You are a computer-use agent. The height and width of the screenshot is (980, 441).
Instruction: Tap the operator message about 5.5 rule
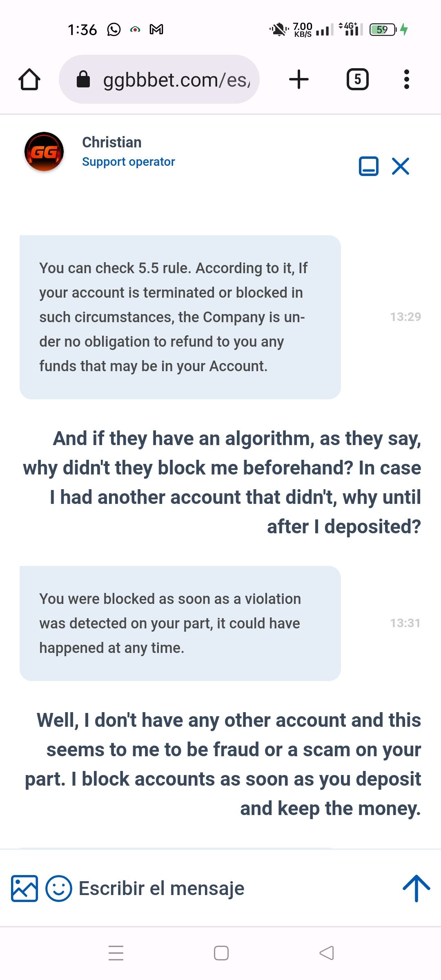pos(180,317)
